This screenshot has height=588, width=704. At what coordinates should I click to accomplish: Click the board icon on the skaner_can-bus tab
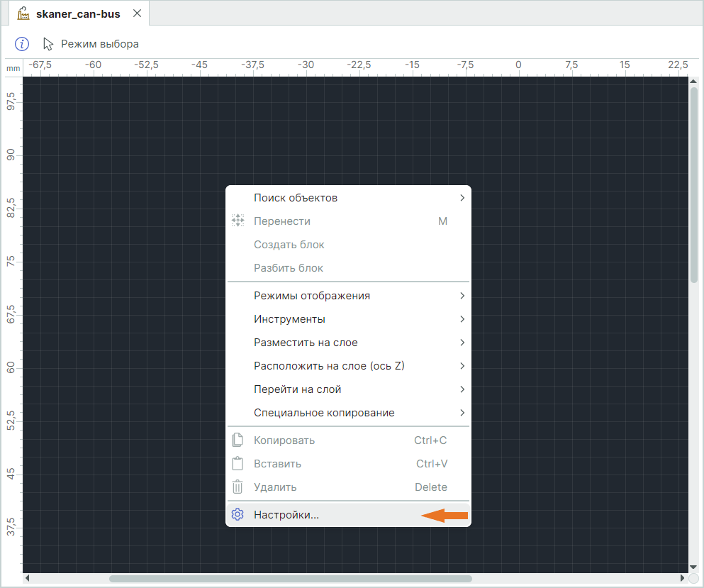pyautogui.click(x=23, y=14)
